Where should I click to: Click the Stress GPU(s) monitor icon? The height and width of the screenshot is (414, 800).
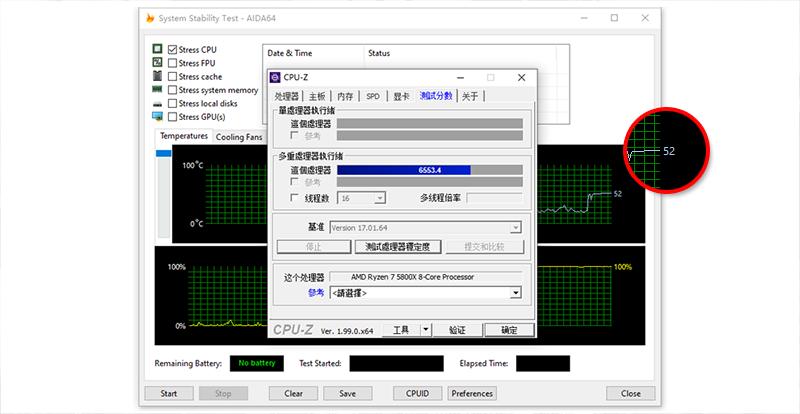point(158,116)
